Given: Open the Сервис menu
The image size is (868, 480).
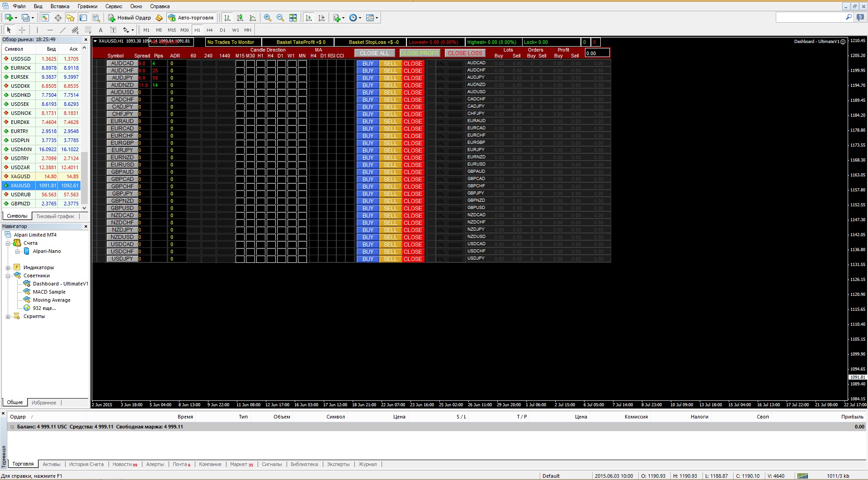Looking at the screenshot, I should (114, 6).
